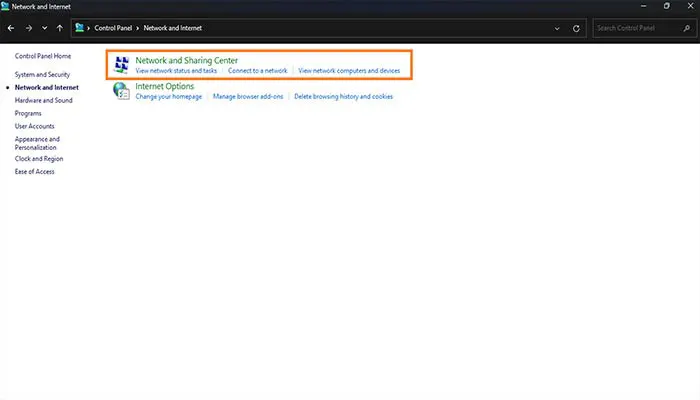Select Control Panel in the breadcrumb
This screenshot has width=700, height=400.
coord(113,28)
